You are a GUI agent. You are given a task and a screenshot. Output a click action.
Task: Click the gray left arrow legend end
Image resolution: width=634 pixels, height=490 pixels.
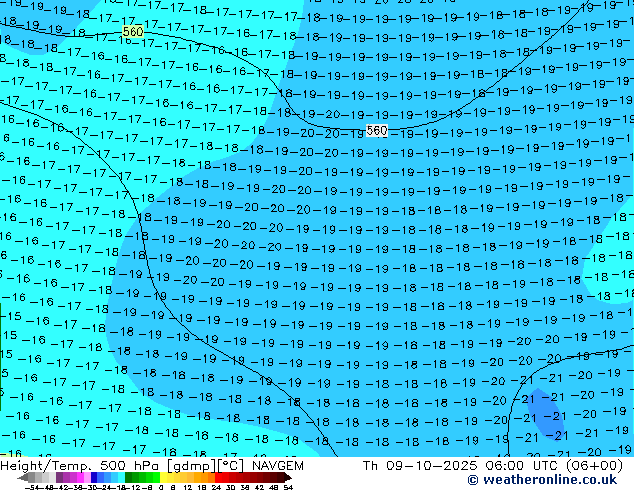point(23,477)
